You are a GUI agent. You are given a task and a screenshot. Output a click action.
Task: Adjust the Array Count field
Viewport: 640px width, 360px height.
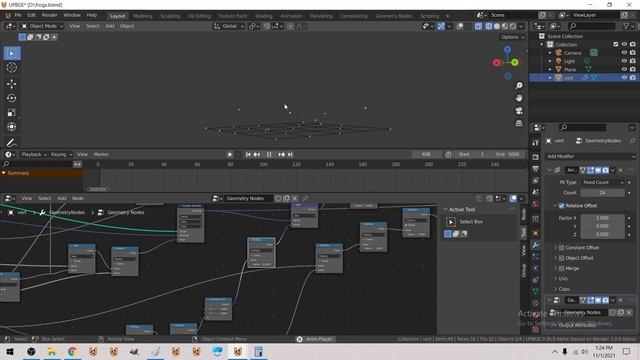602,193
